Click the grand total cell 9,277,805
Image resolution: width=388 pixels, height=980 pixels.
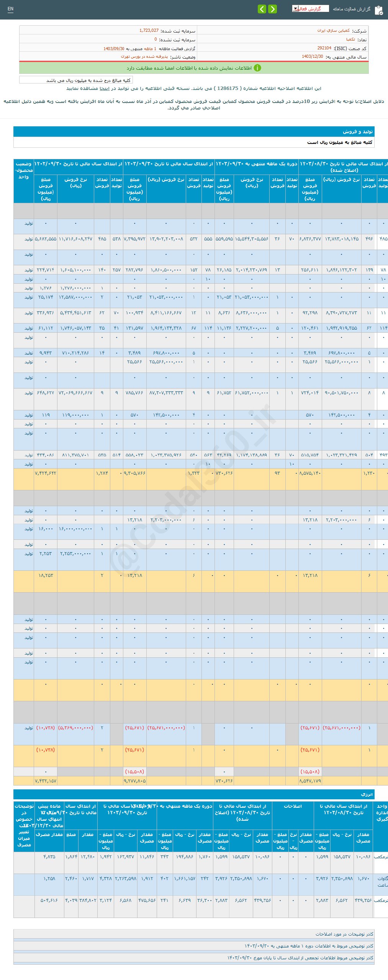134,781
